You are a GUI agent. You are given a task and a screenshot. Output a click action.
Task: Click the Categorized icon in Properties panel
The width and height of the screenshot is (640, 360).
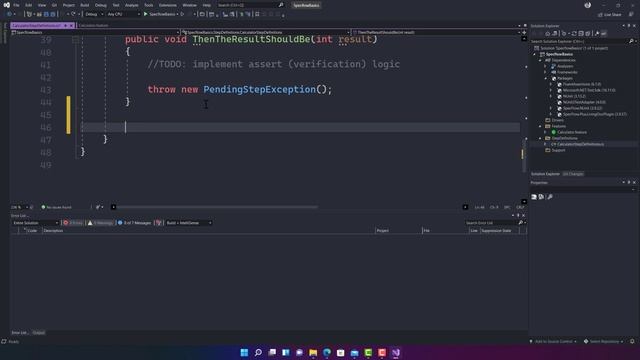point(534,197)
